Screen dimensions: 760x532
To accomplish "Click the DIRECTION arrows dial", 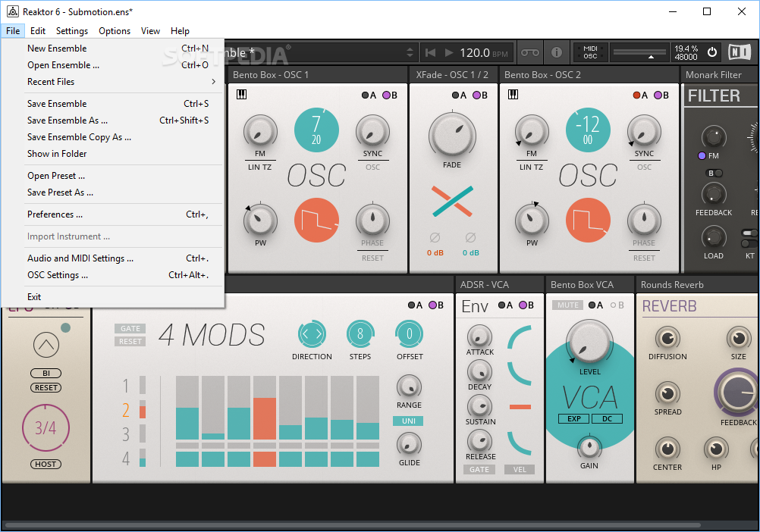I will coord(312,334).
